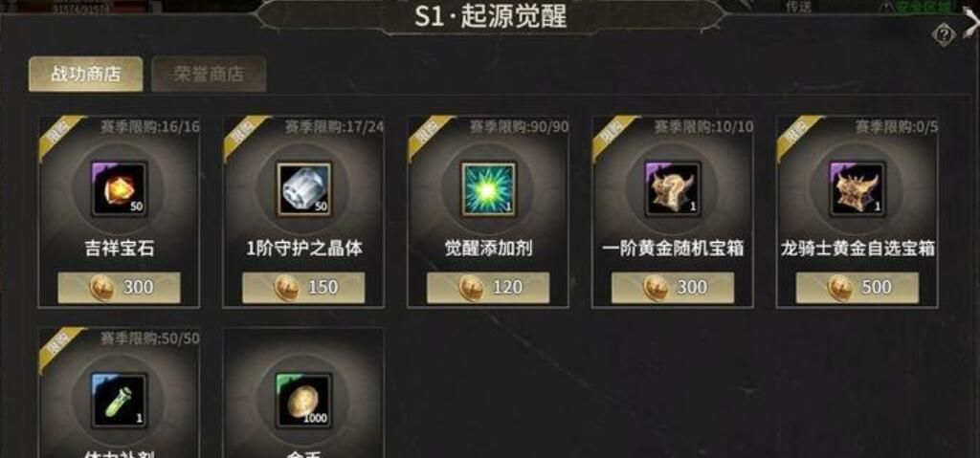Select the 1阶守护之晶体 crystal icon
980x458 pixels.
pos(303,189)
